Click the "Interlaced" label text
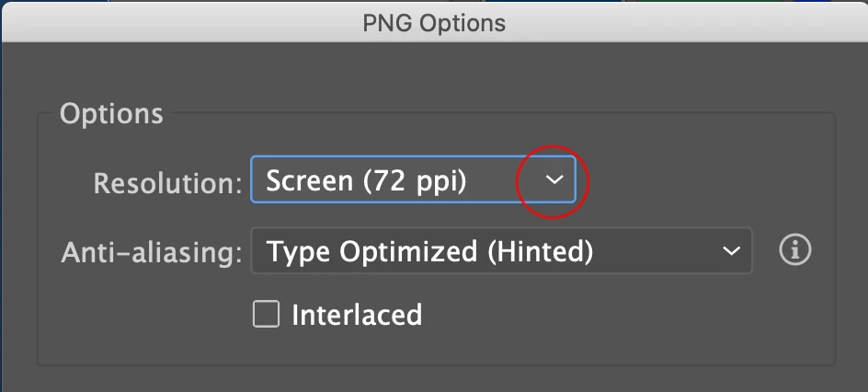The image size is (868, 392). (x=357, y=315)
